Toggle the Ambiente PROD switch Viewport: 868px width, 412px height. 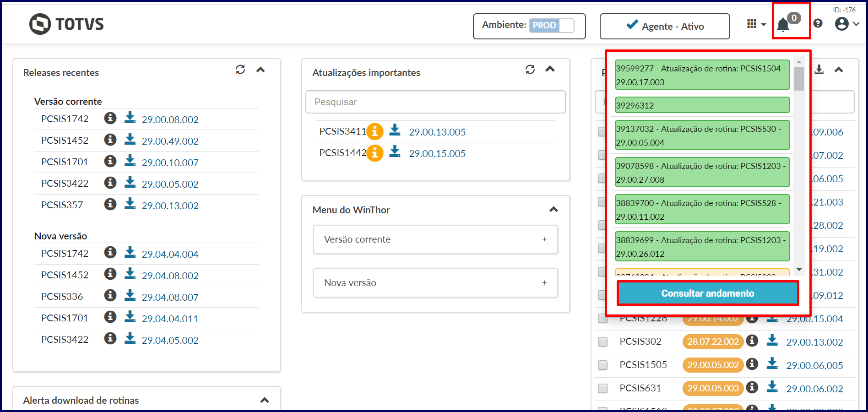coord(552,26)
